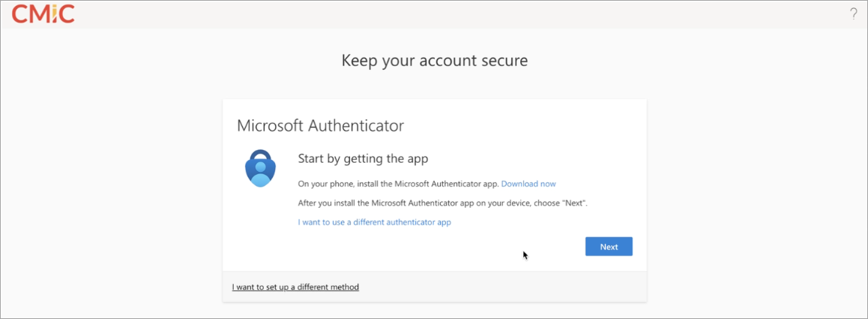Click the CMiC logo

tap(43, 14)
